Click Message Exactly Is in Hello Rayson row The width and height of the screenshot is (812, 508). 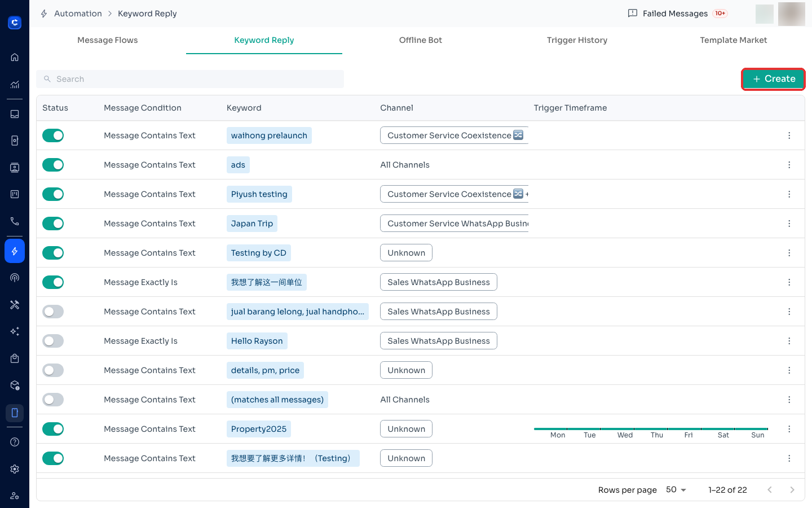tap(140, 341)
